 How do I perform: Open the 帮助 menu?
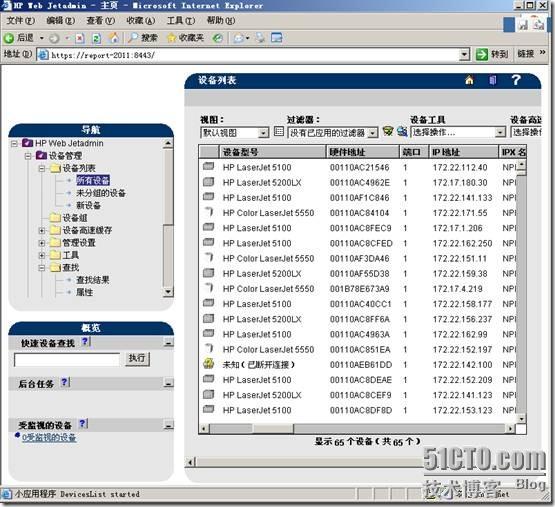(221, 21)
